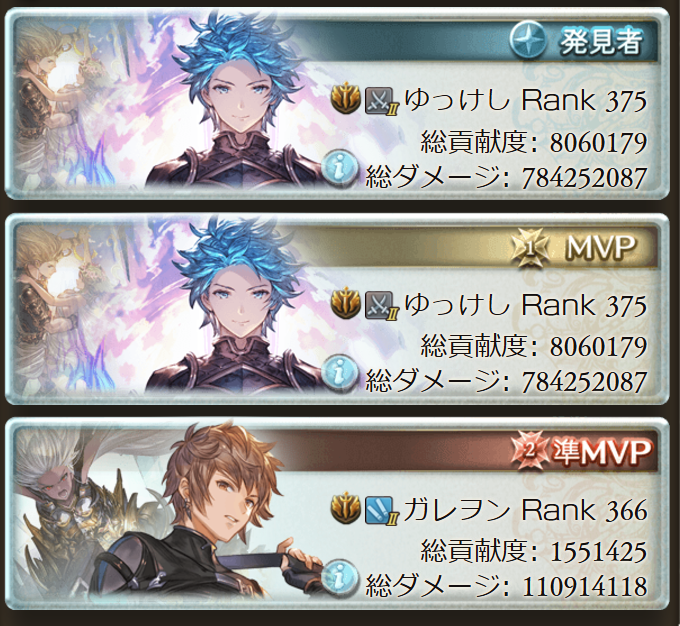Click gold crest emblem beside ガレヲン

tap(347, 509)
